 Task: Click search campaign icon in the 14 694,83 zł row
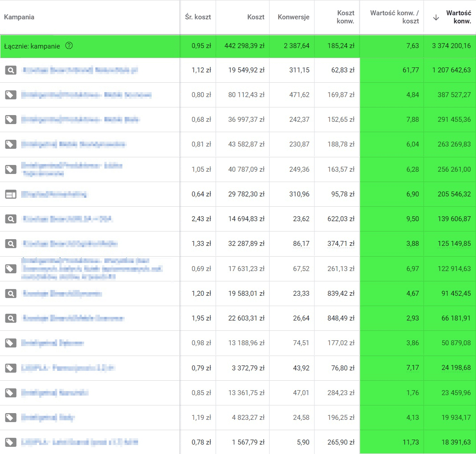pos(11,219)
